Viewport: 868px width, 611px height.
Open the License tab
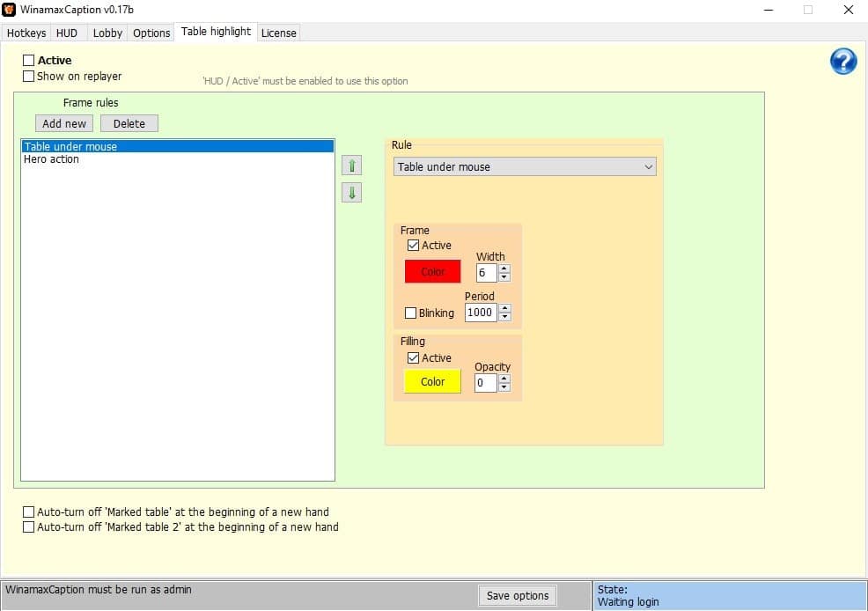click(278, 33)
